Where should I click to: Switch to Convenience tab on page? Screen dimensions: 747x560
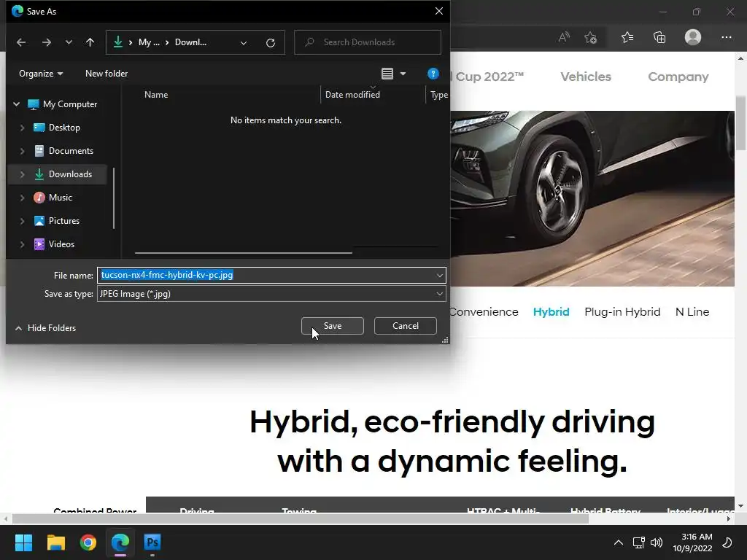point(484,312)
